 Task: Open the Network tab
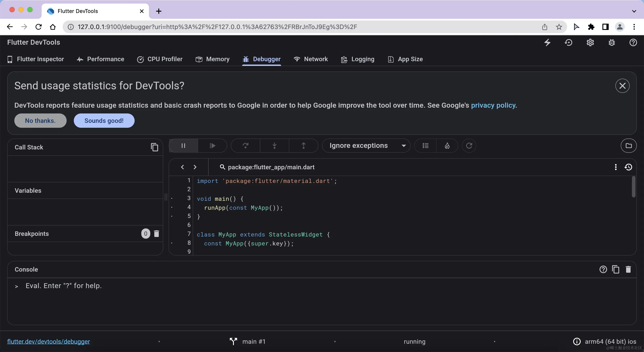point(311,59)
